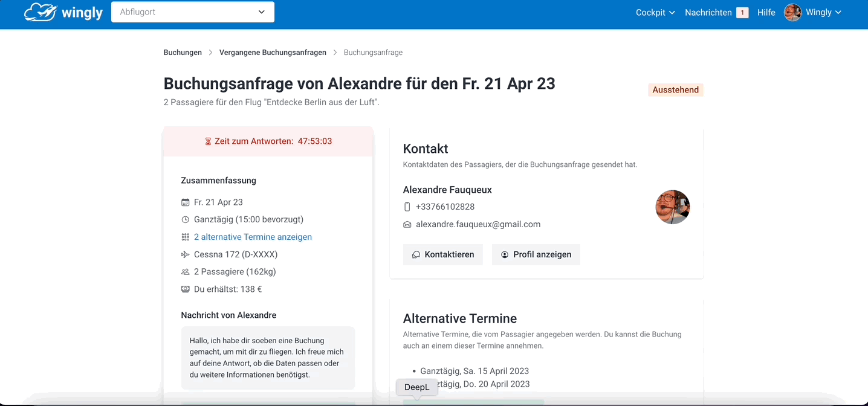Click the passengers icon by 2 Passagiere
The height and width of the screenshot is (406, 868).
point(186,272)
